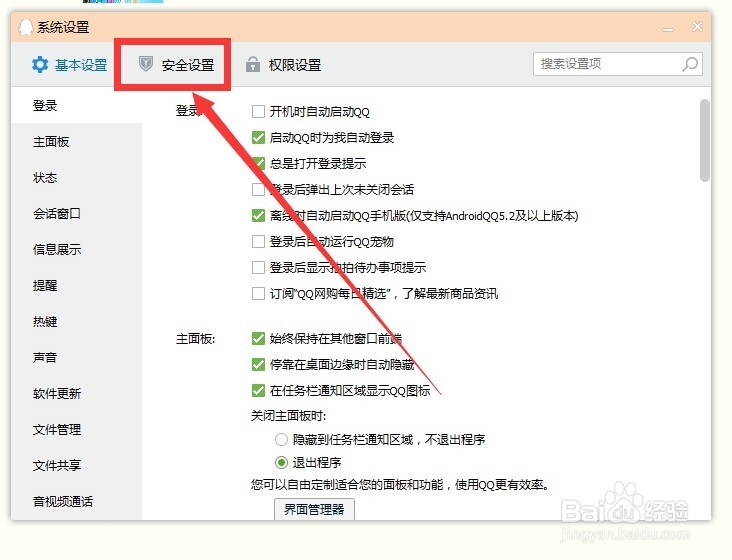Focus the 搜索设置项 search field
The width and height of the screenshot is (732, 560).
click(618, 64)
